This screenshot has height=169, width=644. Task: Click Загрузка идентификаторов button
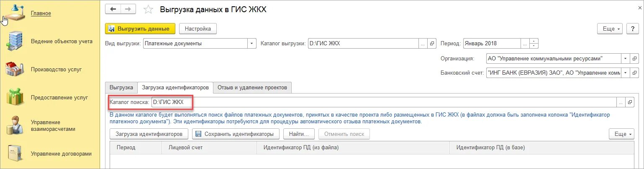click(x=149, y=134)
